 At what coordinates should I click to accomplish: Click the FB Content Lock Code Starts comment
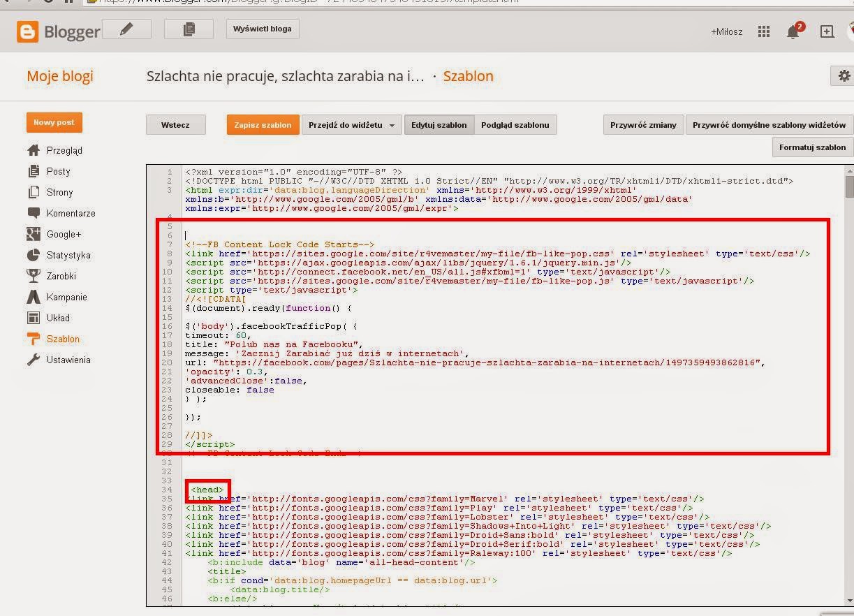tap(280, 244)
